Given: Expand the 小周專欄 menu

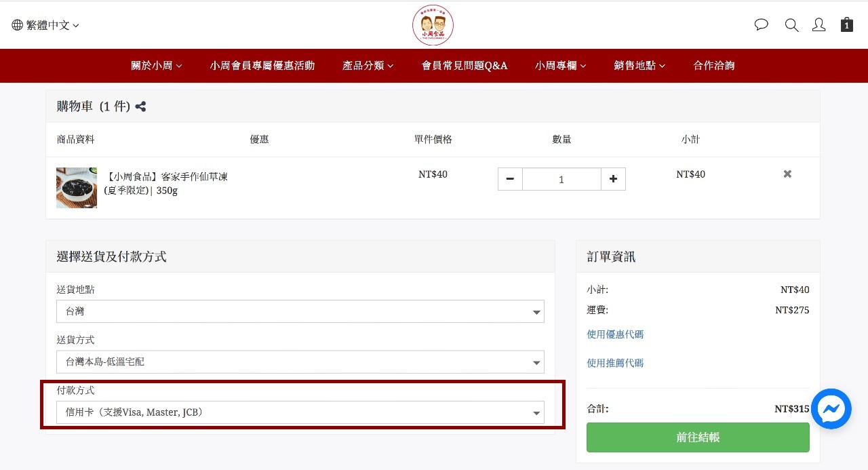Looking at the screenshot, I should (561, 66).
